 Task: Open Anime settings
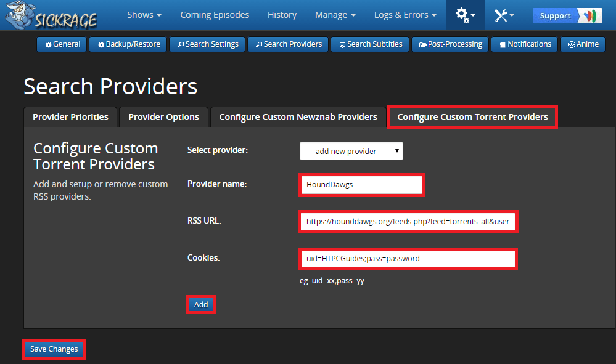coord(583,44)
